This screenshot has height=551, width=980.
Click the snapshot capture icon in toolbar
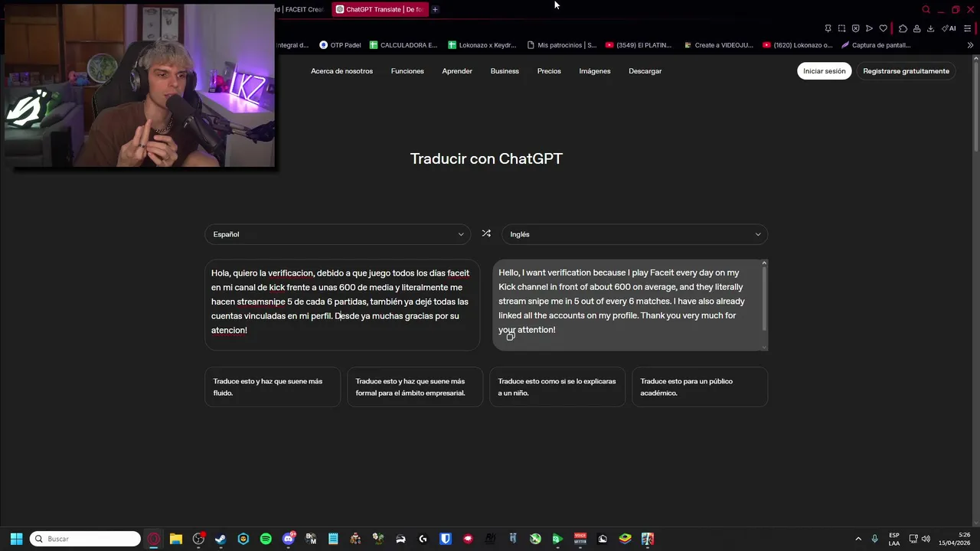[x=841, y=28]
